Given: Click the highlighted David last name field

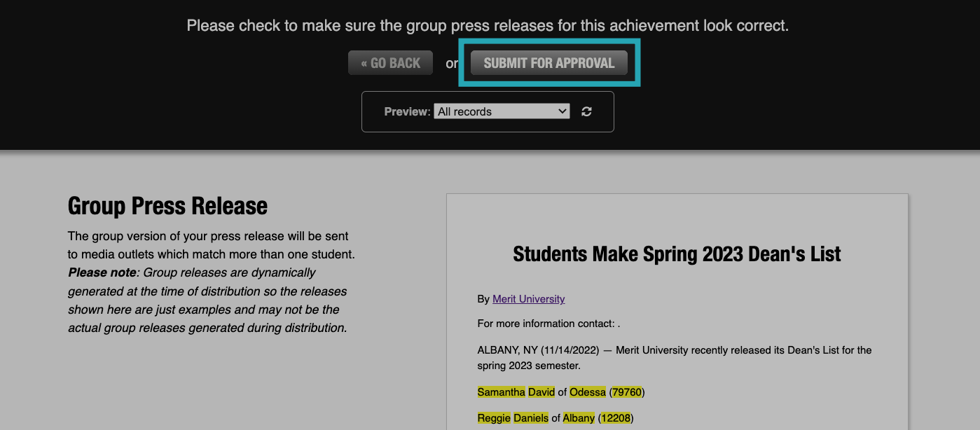Looking at the screenshot, I should point(540,391).
